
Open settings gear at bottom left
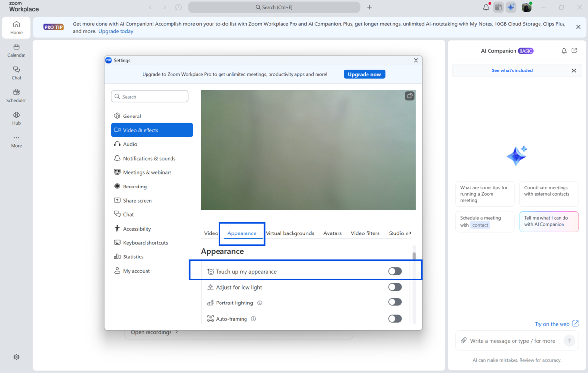click(16, 357)
